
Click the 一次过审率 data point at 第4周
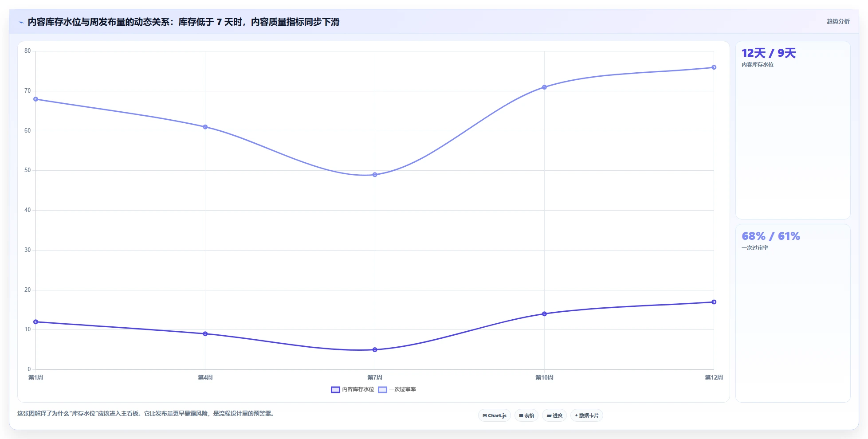tap(205, 127)
